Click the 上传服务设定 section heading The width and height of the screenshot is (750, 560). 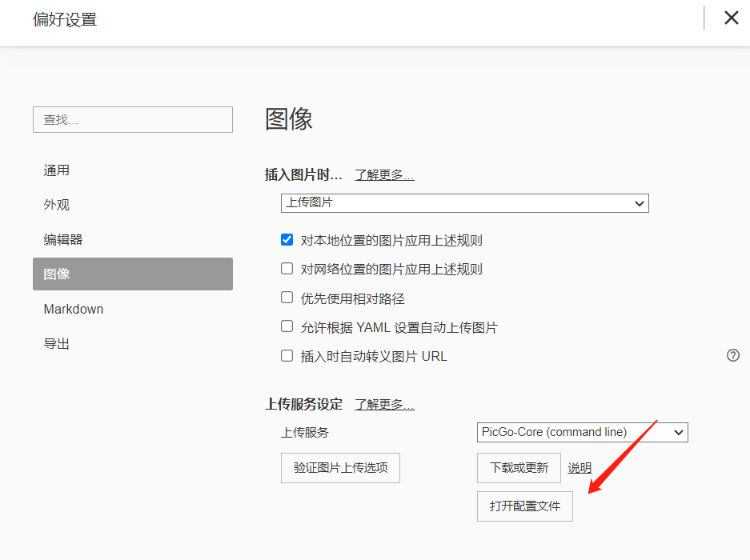tap(303, 405)
